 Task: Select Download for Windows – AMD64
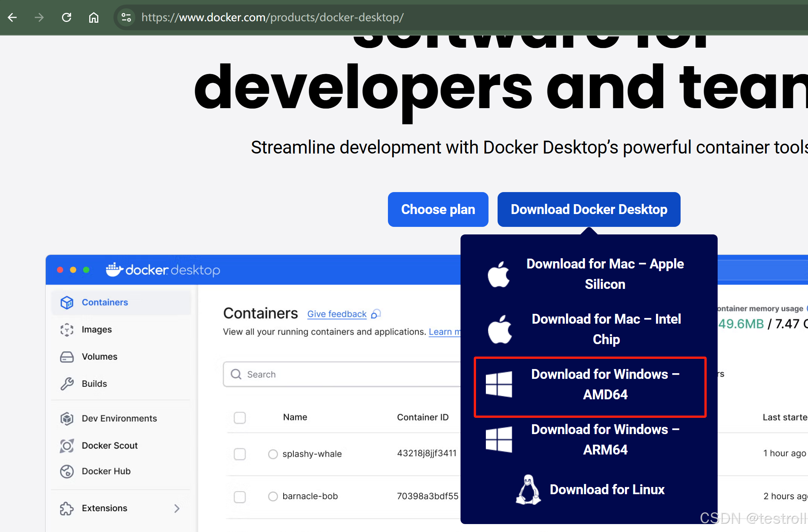(x=605, y=385)
